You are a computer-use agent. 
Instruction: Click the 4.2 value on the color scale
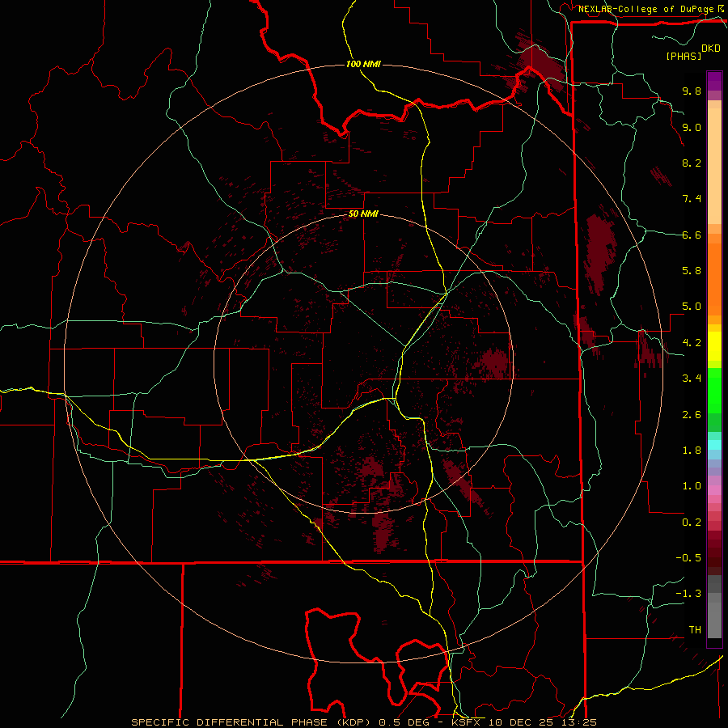pos(692,343)
